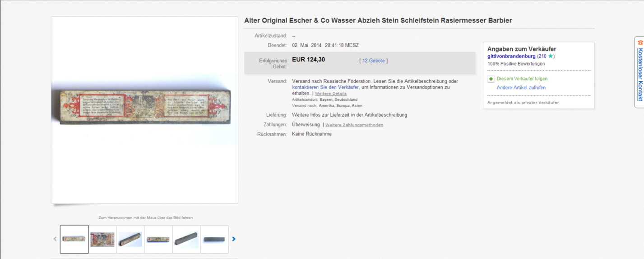
Task: Click the seller feedback score 210
Action: 542,56
